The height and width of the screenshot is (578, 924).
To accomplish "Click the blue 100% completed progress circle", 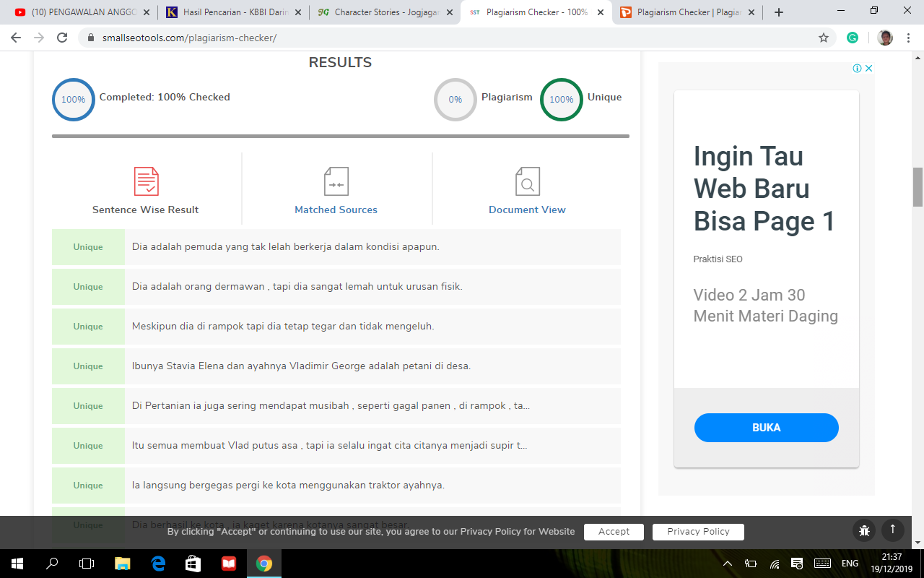I will [x=73, y=99].
